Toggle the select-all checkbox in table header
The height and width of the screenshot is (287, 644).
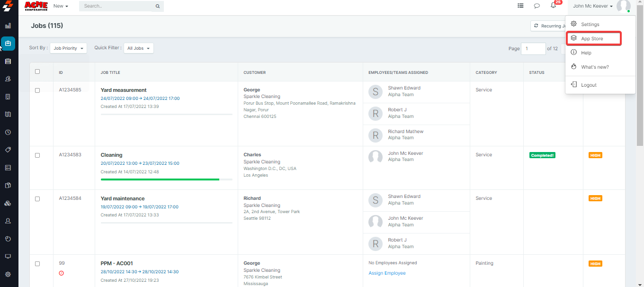click(x=37, y=72)
